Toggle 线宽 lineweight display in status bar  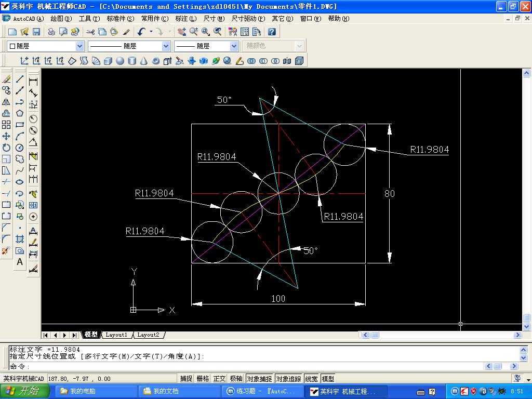(312, 379)
